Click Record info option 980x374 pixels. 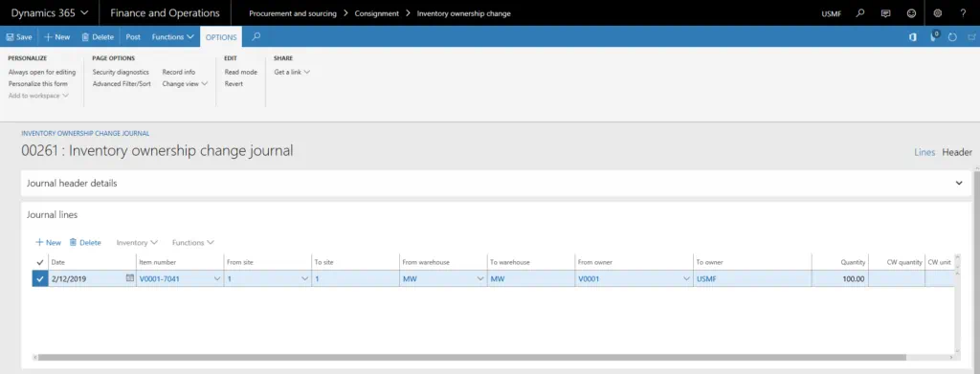[179, 72]
